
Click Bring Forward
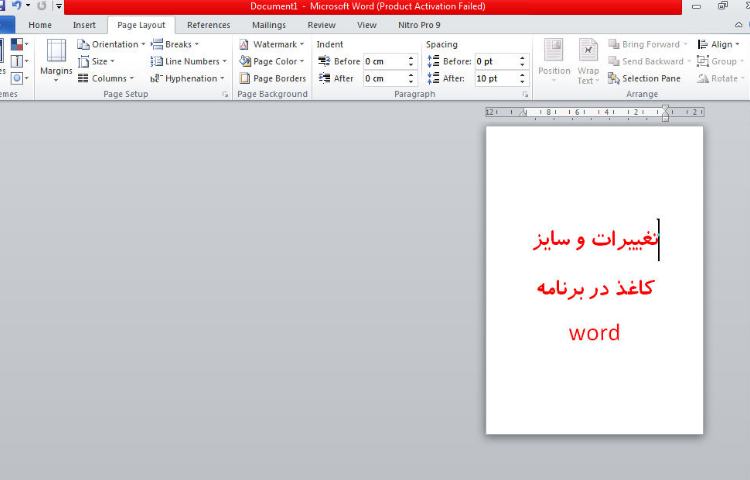tap(647, 44)
